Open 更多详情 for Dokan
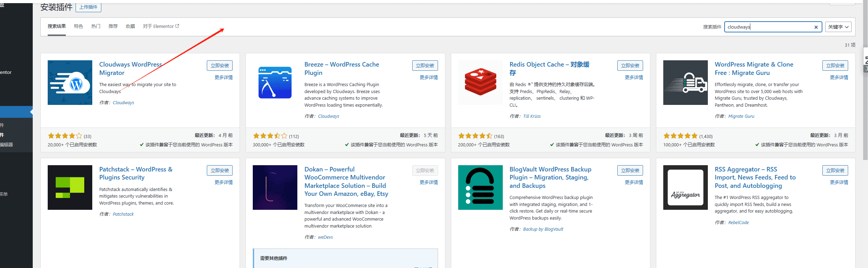868x268 pixels. click(429, 182)
